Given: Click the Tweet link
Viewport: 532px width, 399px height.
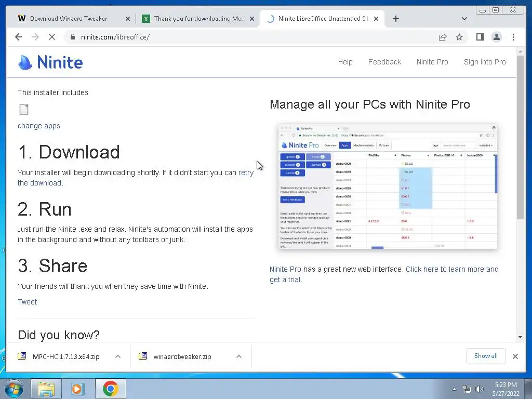Looking at the screenshot, I should [27, 302].
